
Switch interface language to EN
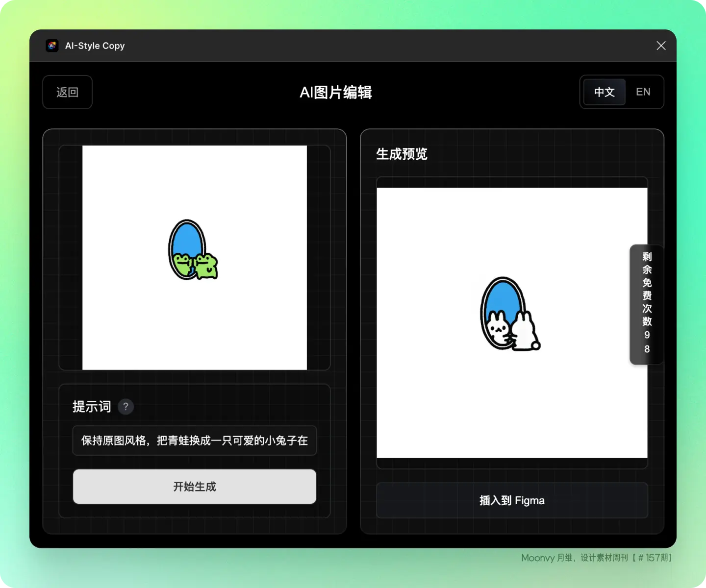point(643,92)
